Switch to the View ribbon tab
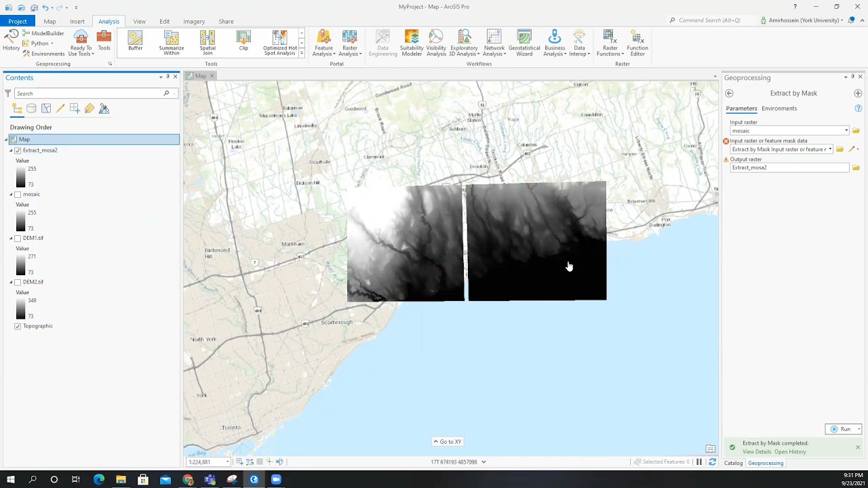The height and width of the screenshot is (488, 868). pos(139,21)
